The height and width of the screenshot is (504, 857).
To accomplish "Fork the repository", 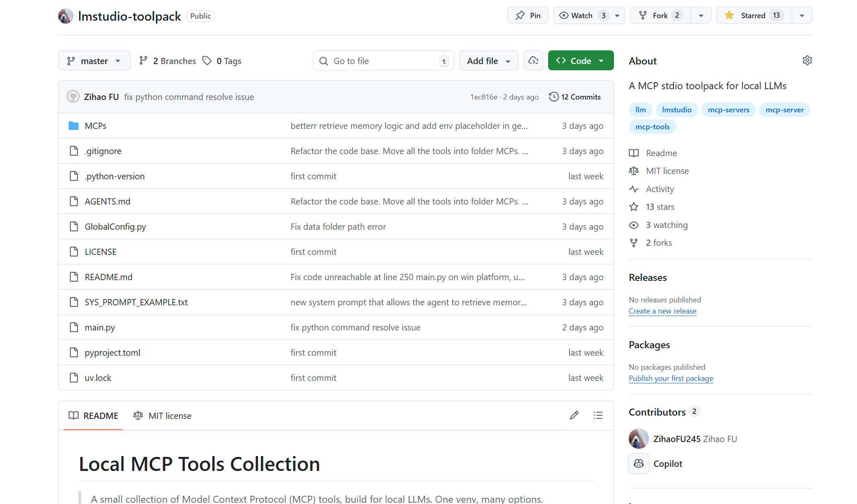I will point(660,15).
